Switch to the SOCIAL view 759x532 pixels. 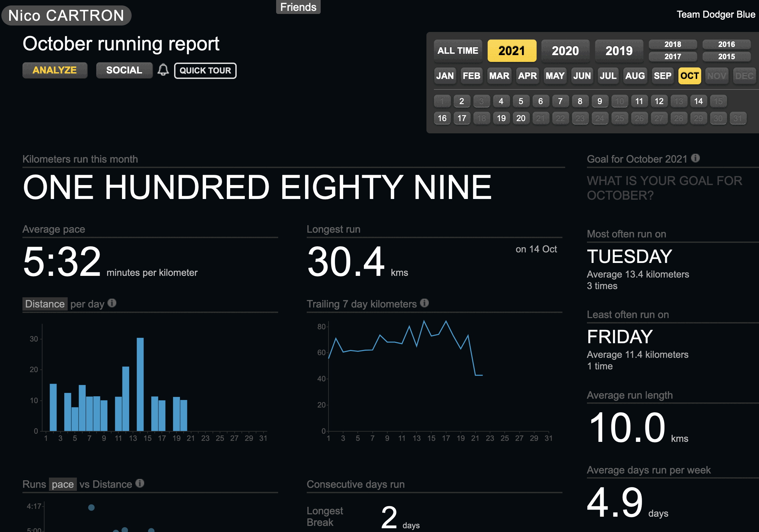(124, 70)
